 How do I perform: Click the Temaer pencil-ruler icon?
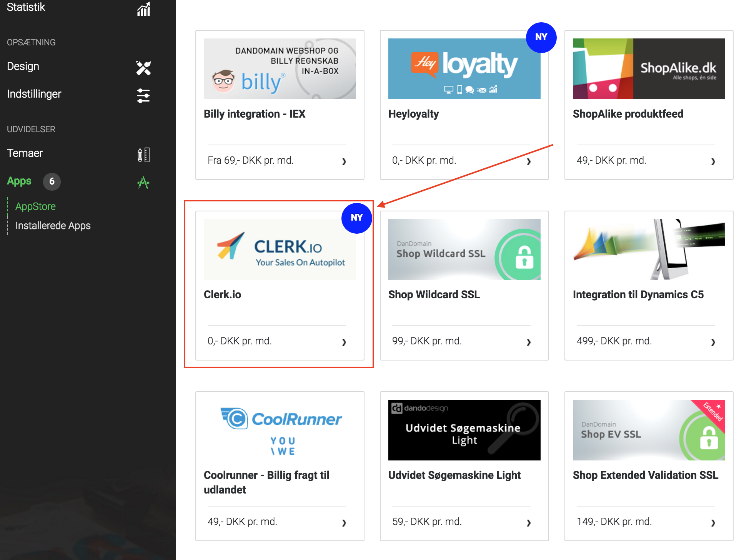point(143,155)
